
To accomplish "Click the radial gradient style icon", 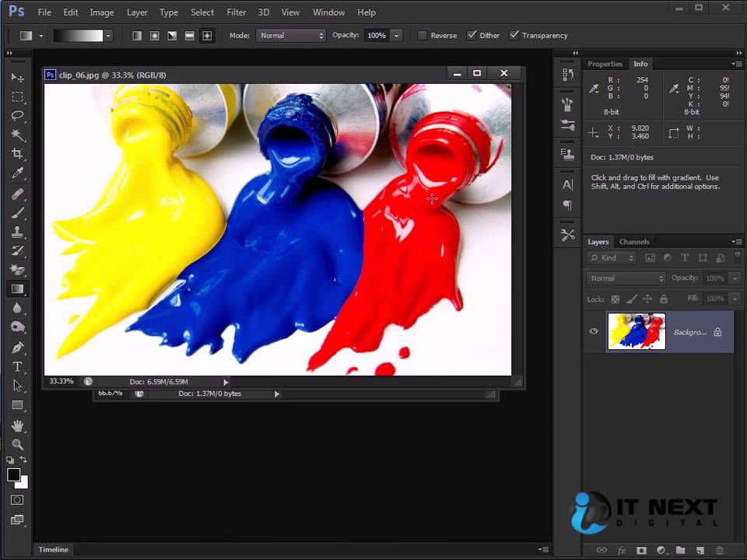I will point(154,36).
